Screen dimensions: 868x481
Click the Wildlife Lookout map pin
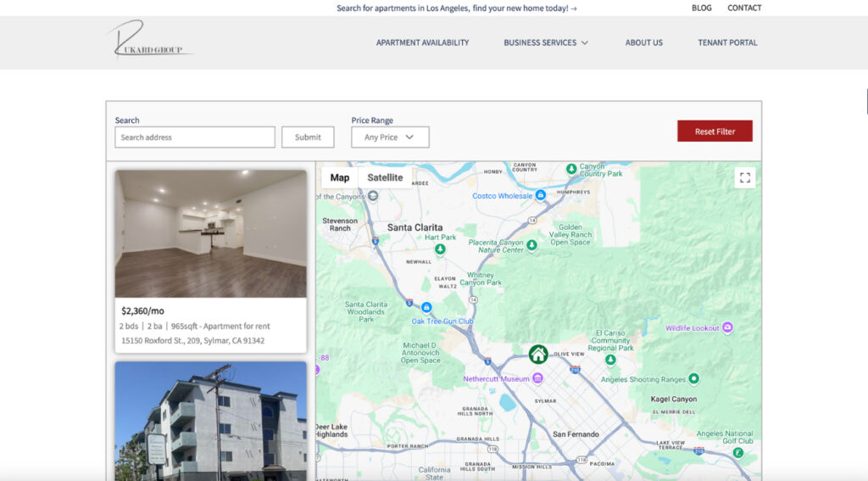(x=726, y=327)
